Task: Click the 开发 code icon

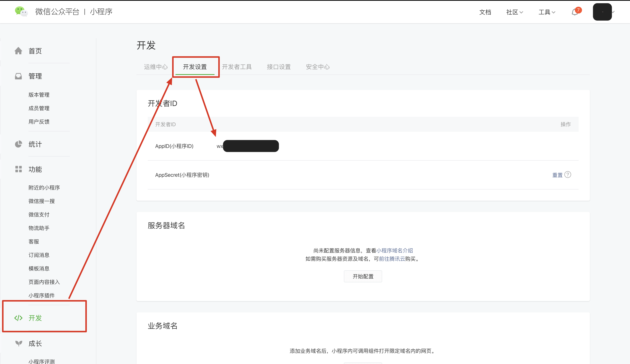Action: [x=18, y=318]
